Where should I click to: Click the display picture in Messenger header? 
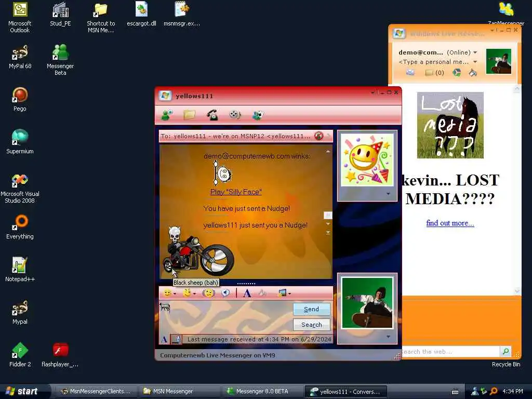coord(498,61)
